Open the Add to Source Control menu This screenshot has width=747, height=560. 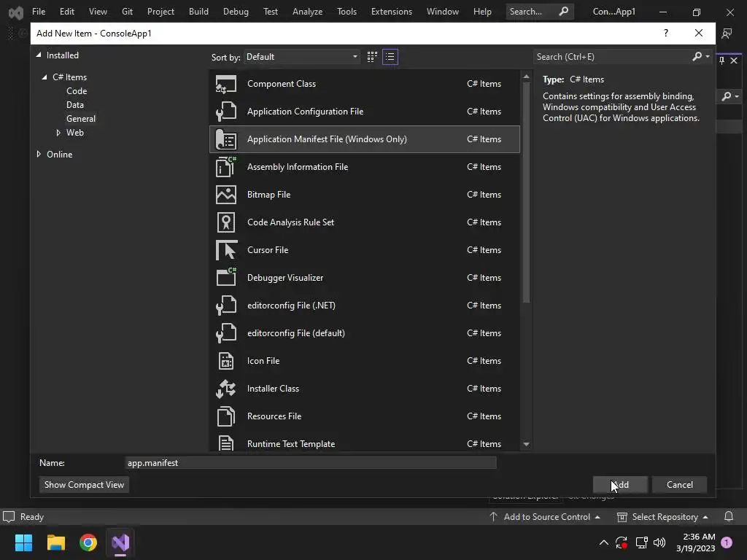(x=544, y=517)
